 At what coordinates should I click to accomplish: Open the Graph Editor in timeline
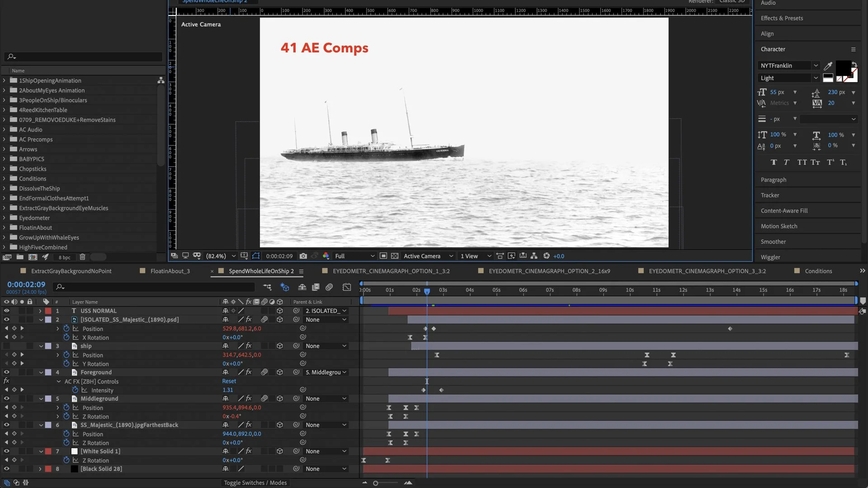[347, 287]
